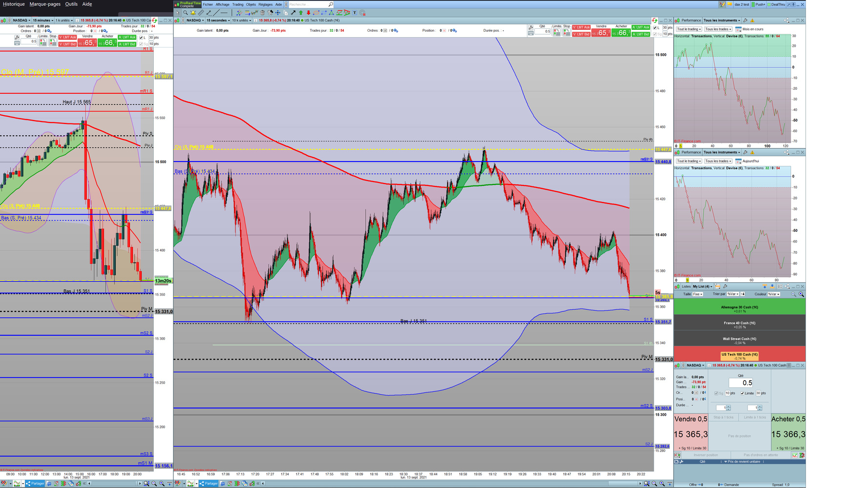Viewport: 868px width, 488px height.
Task: Open the alert bell tool
Action: pos(193,13)
